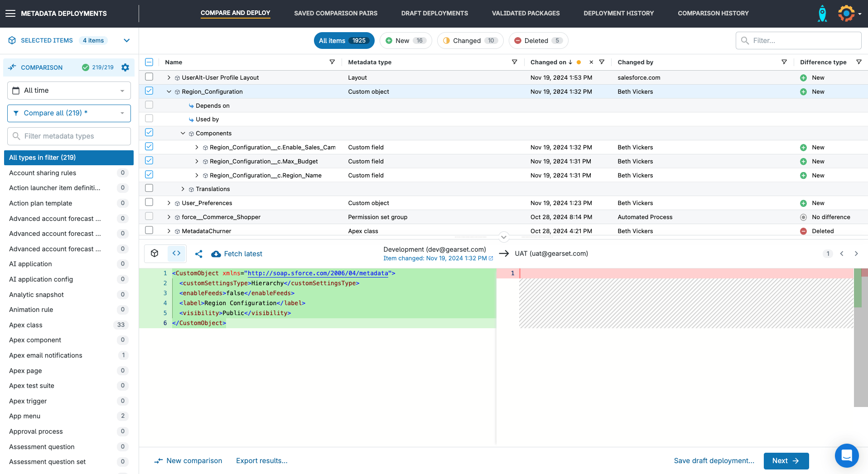This screenshot has height=474, width=868.
Task: Open the chat support widget
Action: pos(846,455)
